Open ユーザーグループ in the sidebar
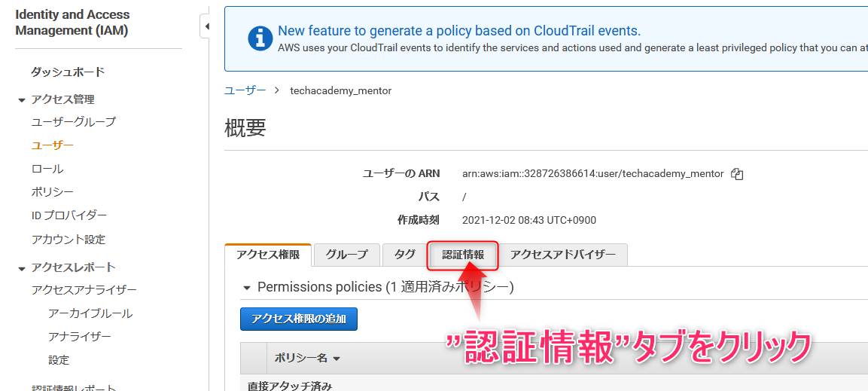Screen dimensions: 868x391 74,122
